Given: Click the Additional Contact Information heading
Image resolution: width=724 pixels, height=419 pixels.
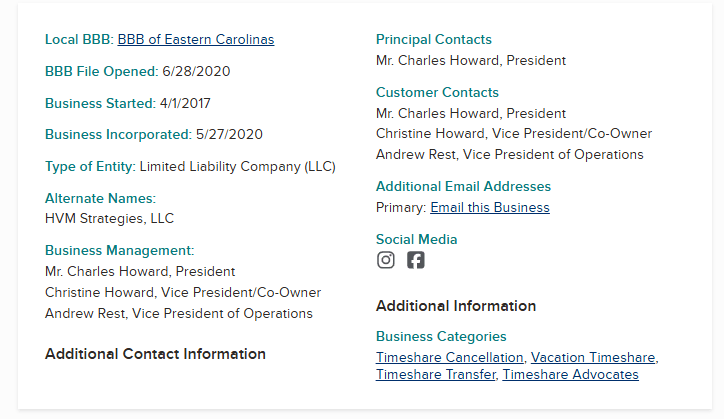Looking at the screenshot, I should (x=155, y=354).
